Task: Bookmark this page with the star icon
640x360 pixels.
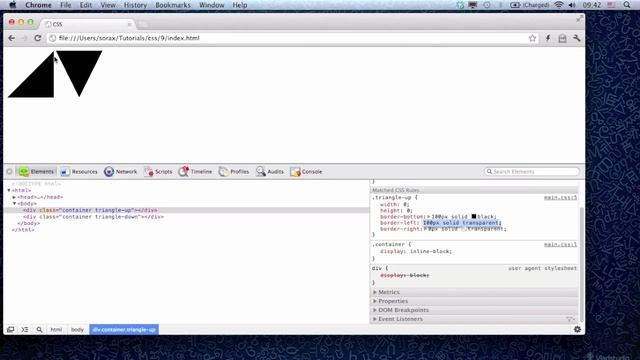Action: pos(532,38)
